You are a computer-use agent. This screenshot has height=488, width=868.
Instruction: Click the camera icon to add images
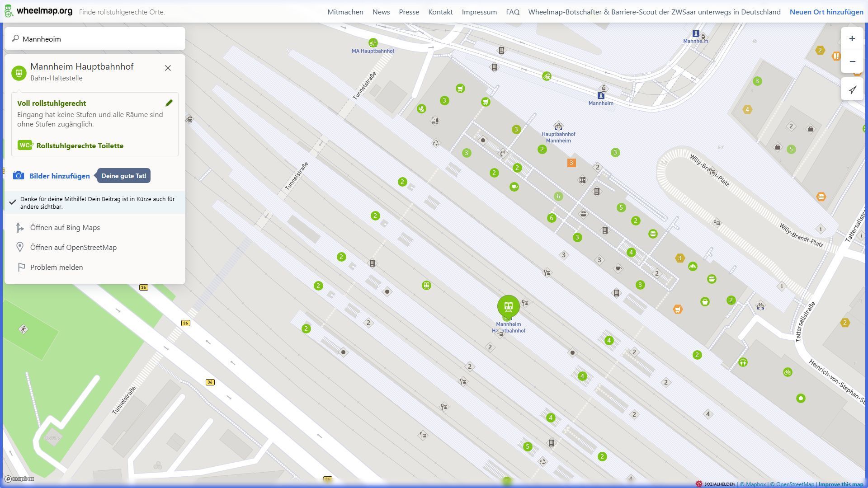(x=19, y=176)
